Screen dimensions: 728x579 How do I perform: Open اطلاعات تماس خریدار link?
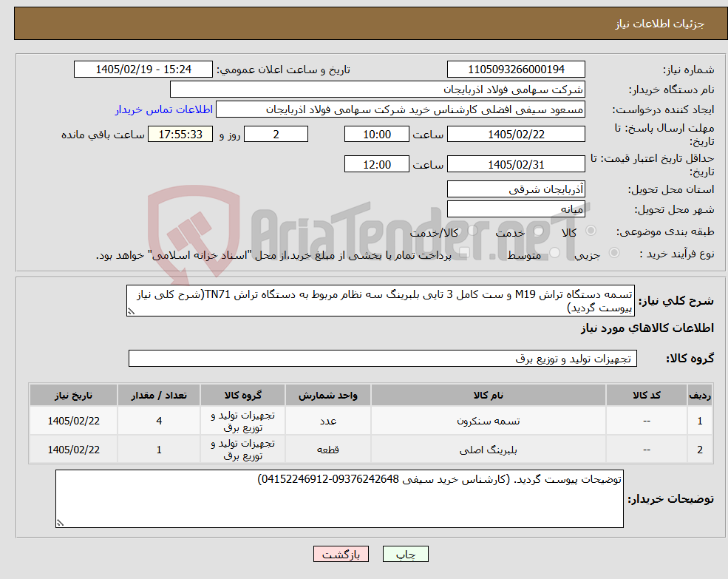tap(164, 109)
